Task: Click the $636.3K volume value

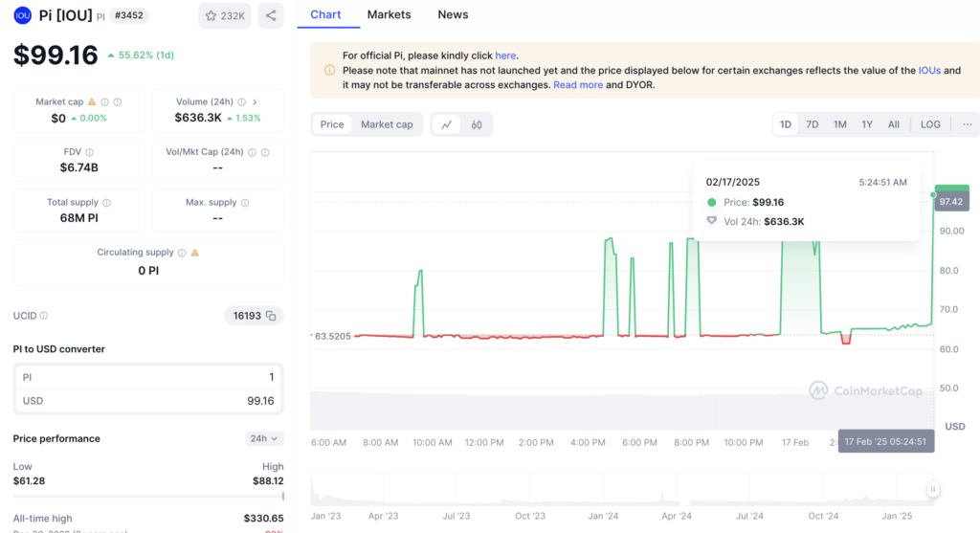Action: pyautogui.click(x=198, y=118)
